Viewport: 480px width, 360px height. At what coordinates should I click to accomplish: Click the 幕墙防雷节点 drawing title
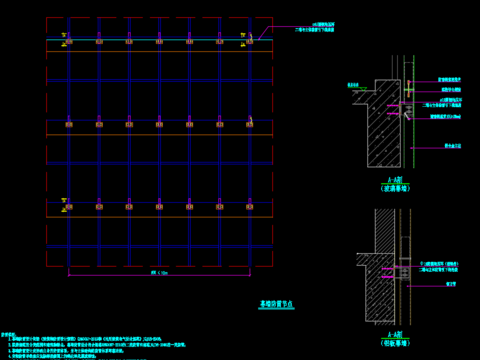[x=276, y=304]
